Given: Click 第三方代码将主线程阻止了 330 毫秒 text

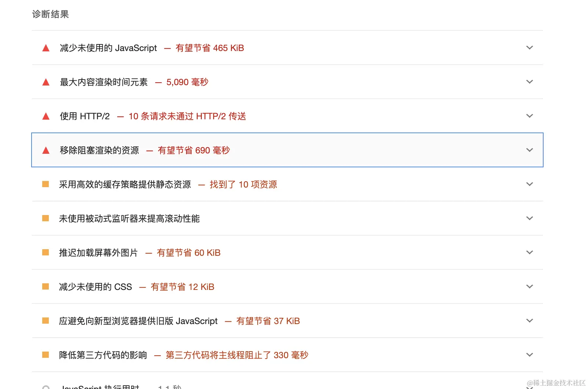Looking at the screenshot, I should [237, 355].
